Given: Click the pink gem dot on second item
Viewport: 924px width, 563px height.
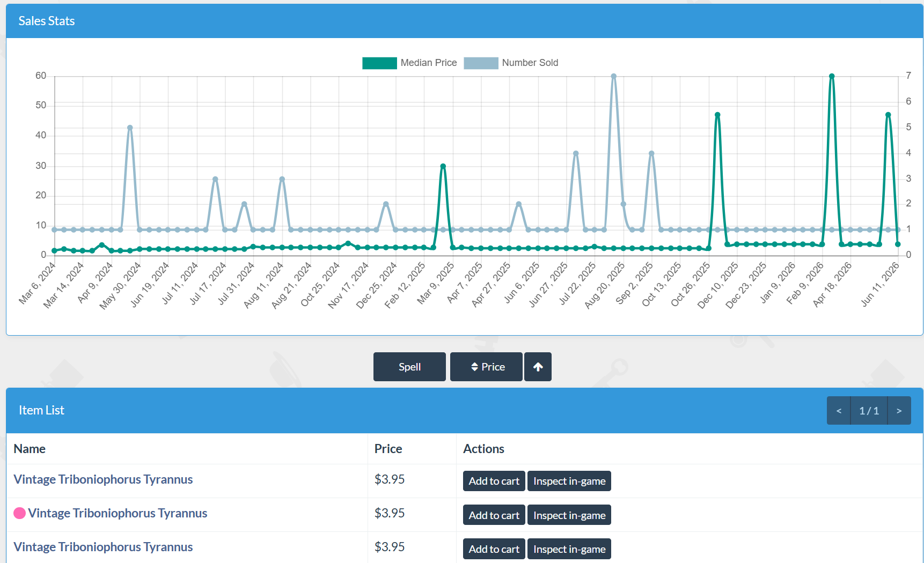Looking at the screenshot, I should pyautogui.click(x=20, y=513).
